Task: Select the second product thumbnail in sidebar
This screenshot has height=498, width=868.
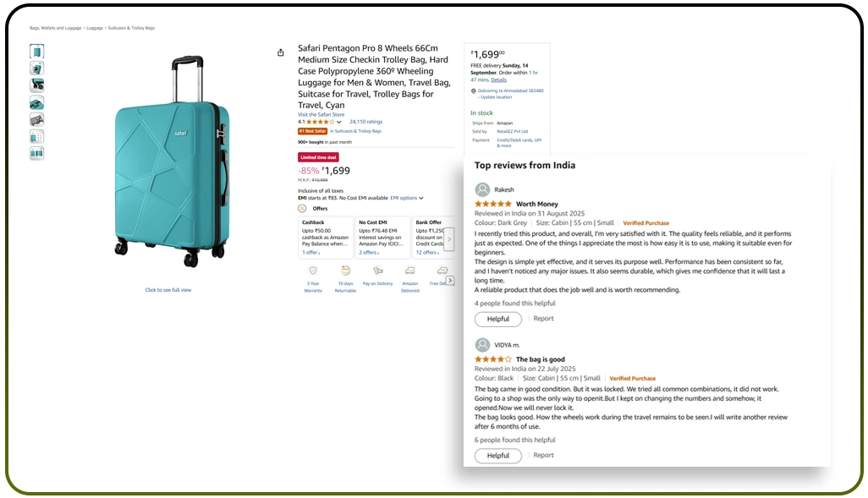Action: click(x=36, y=68)
